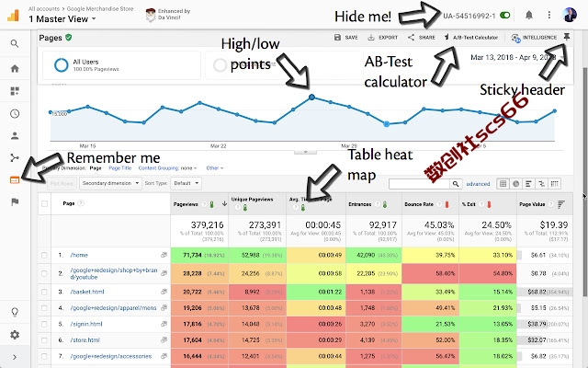Click the table search magnifier button
The width and height of the screenshot is (588, 368).
[456, 184]
